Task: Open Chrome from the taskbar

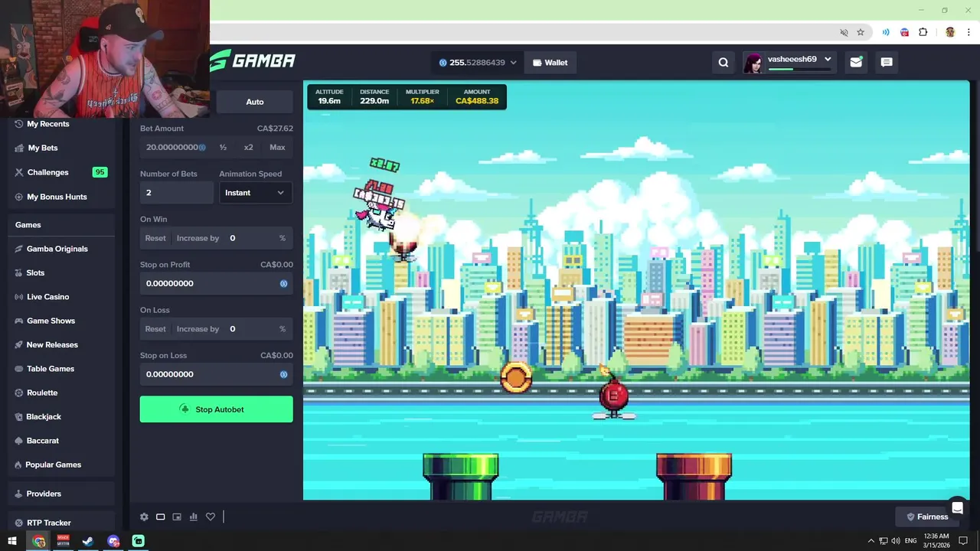Action: click(38, 541)
